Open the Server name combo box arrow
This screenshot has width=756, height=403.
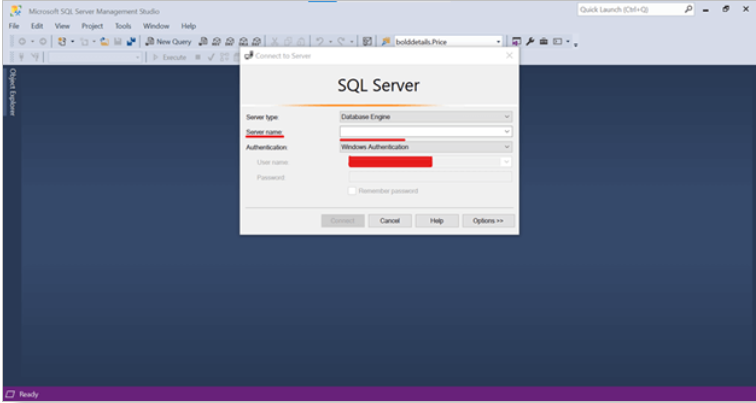[507, 132]
